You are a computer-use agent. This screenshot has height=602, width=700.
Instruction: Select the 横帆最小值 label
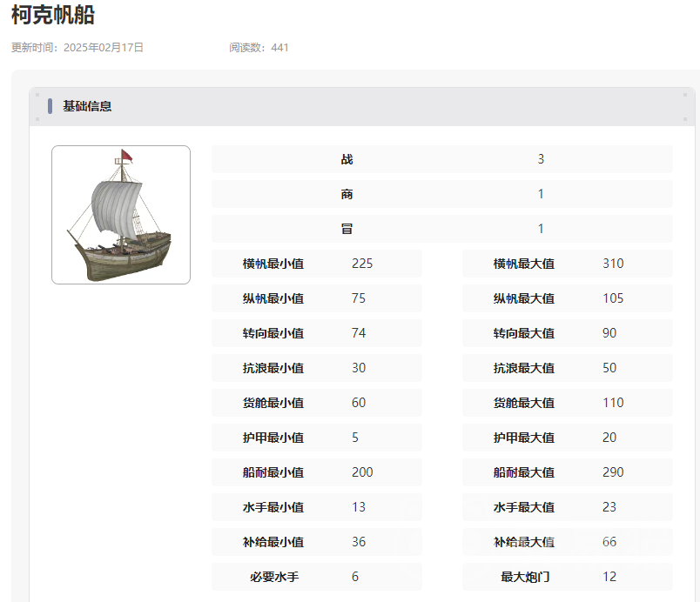273,264
